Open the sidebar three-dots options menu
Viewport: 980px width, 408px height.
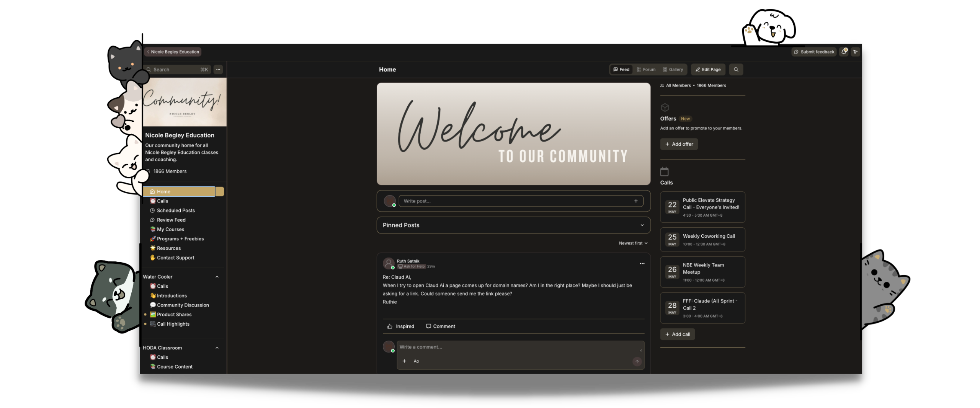click(x=218, y=70)
